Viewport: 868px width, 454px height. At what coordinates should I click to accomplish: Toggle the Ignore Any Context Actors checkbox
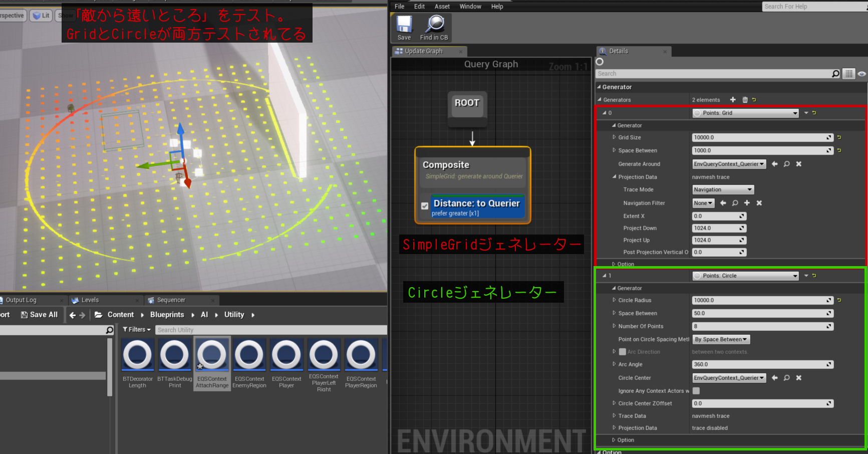(x=696, y=391)
